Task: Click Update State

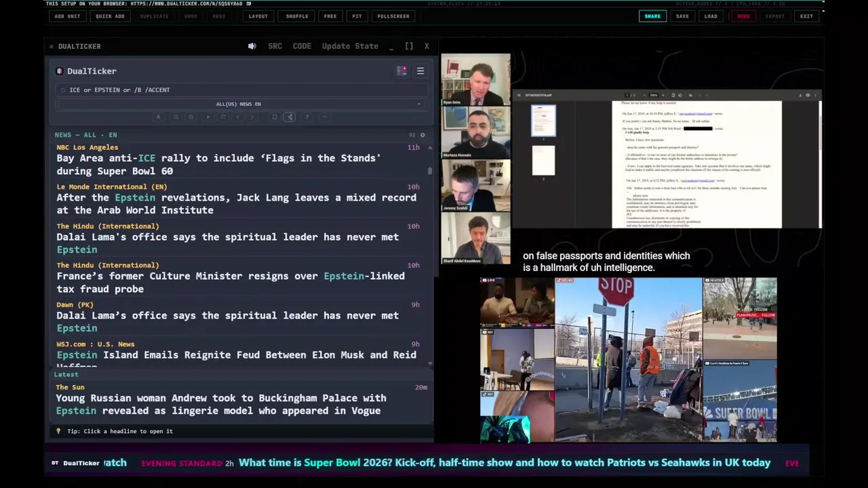Action: 350,46
